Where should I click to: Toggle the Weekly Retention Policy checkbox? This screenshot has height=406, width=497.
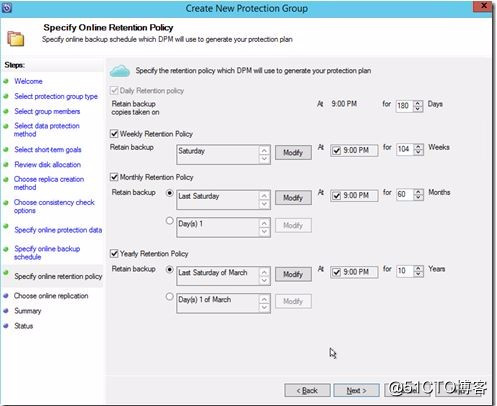tap(114, 134)
